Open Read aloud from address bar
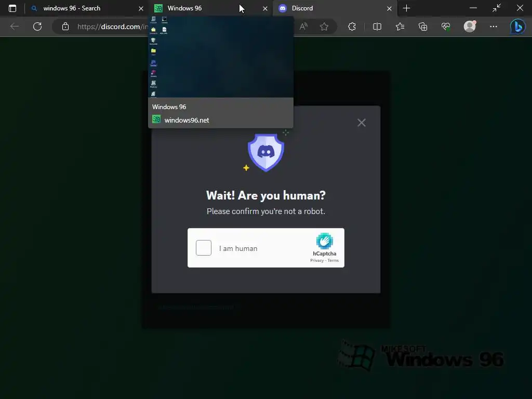532x399 pixels. point(303,26)
